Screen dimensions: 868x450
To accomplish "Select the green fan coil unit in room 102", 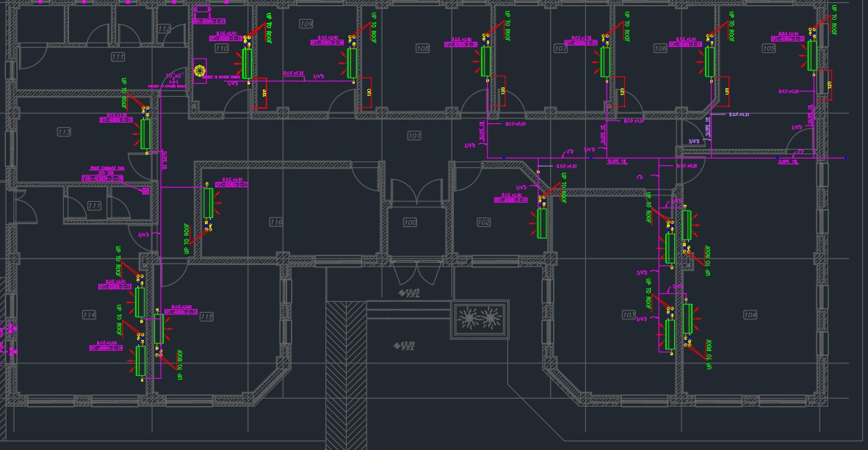I will click(x=542, y=223).
